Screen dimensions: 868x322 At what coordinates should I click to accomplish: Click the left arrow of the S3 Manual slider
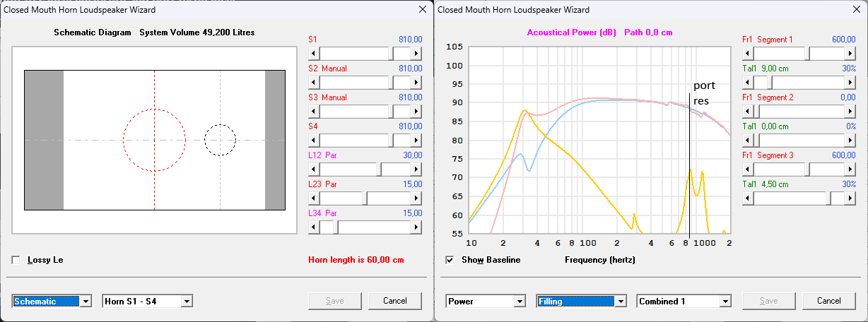315,112
